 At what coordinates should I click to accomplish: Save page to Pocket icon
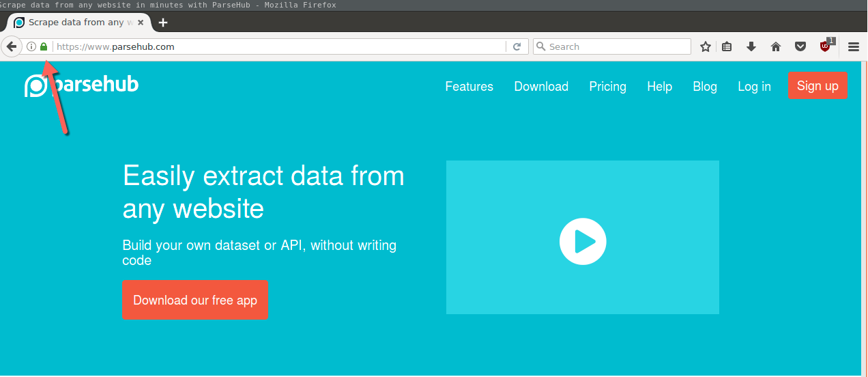pyautogui.click(x=800, y=46)
